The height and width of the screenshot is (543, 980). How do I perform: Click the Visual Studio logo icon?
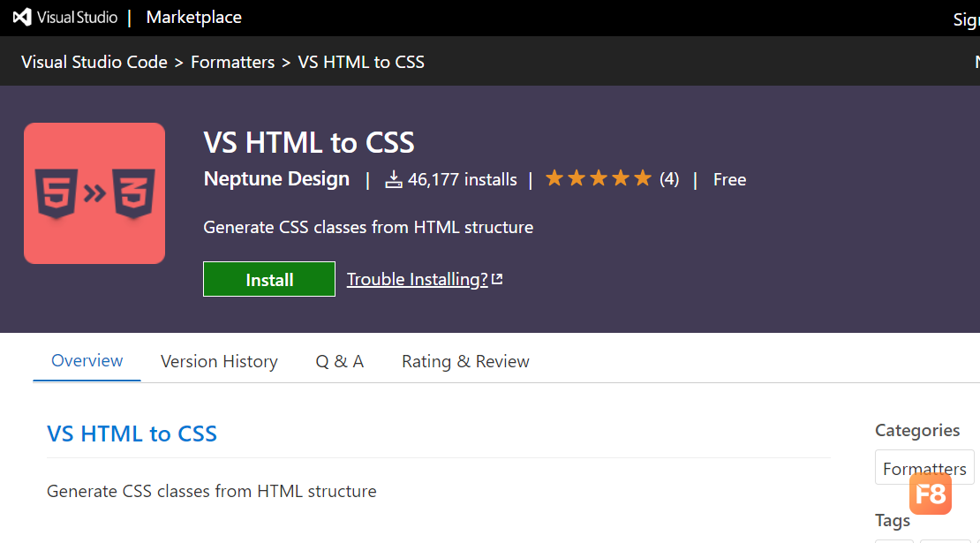[22, 17]
